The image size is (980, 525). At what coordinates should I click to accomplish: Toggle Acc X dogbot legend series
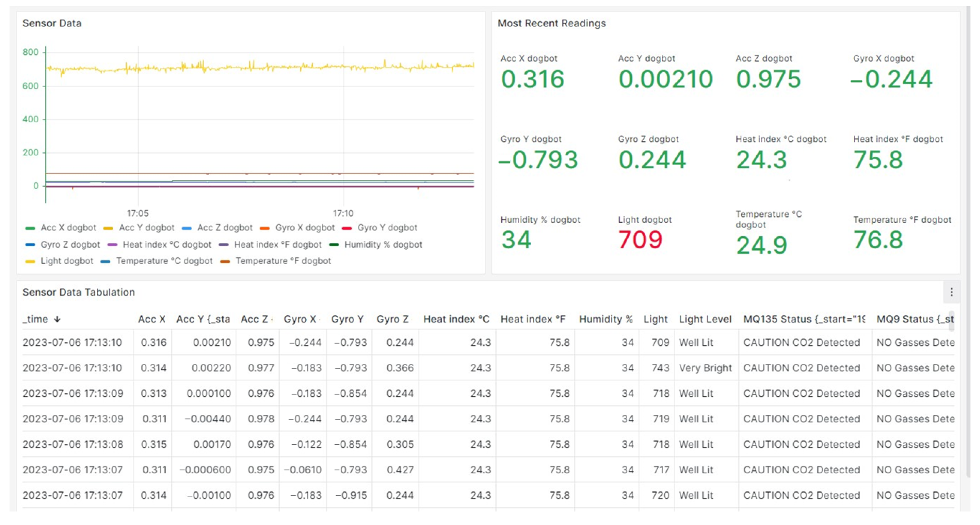(x=68, y=228)
